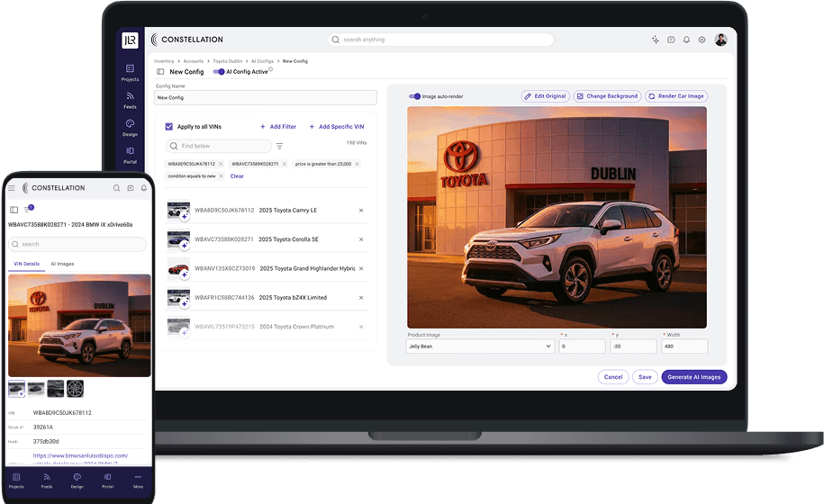
Task: Toggle Image auto-render switch
Action: [414, 96]
